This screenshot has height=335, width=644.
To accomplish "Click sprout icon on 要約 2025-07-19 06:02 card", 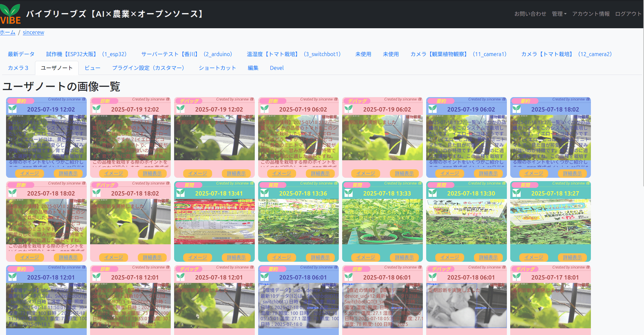I will pos(433,109).
